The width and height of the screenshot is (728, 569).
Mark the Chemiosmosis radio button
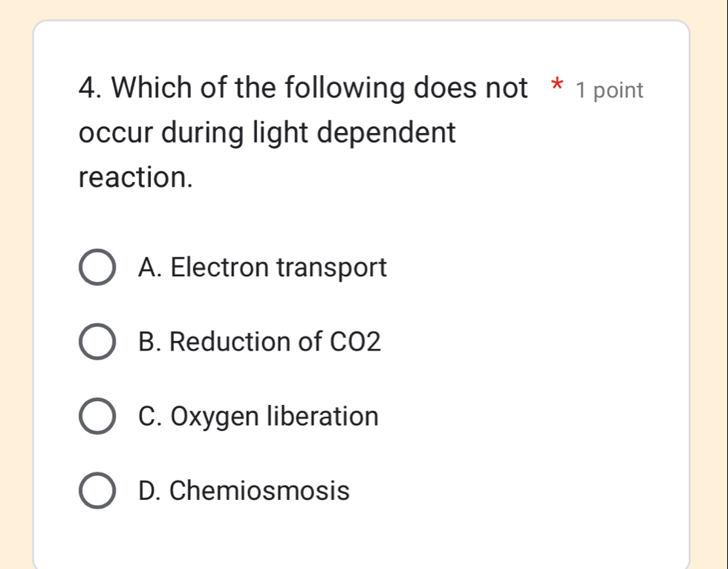(97, 491)
